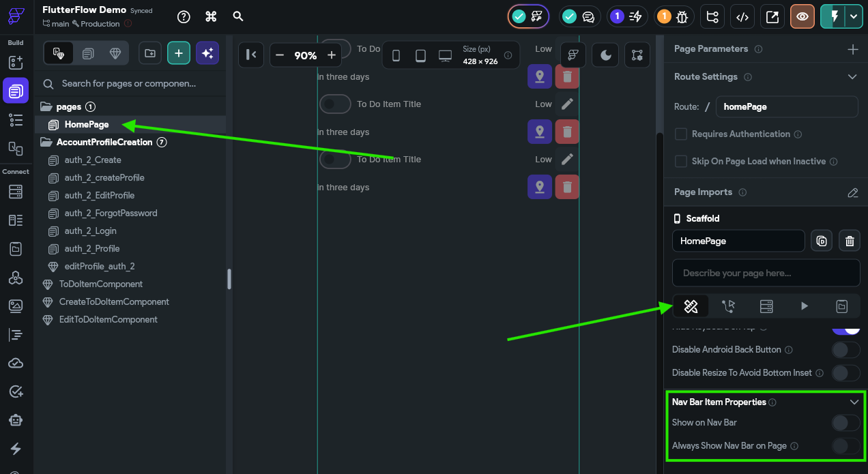Open the keyboard shortcuts command icon
Viewport: 868px width, 474px height.
(x=211, y=17)
